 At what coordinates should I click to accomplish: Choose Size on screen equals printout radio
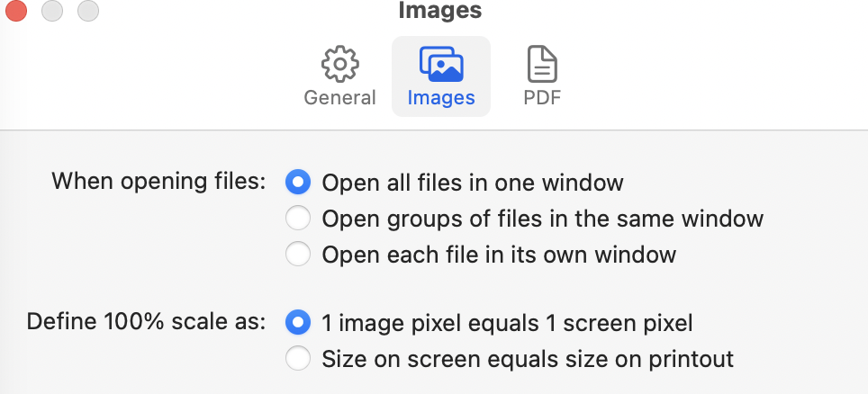(x=298, y=360)
